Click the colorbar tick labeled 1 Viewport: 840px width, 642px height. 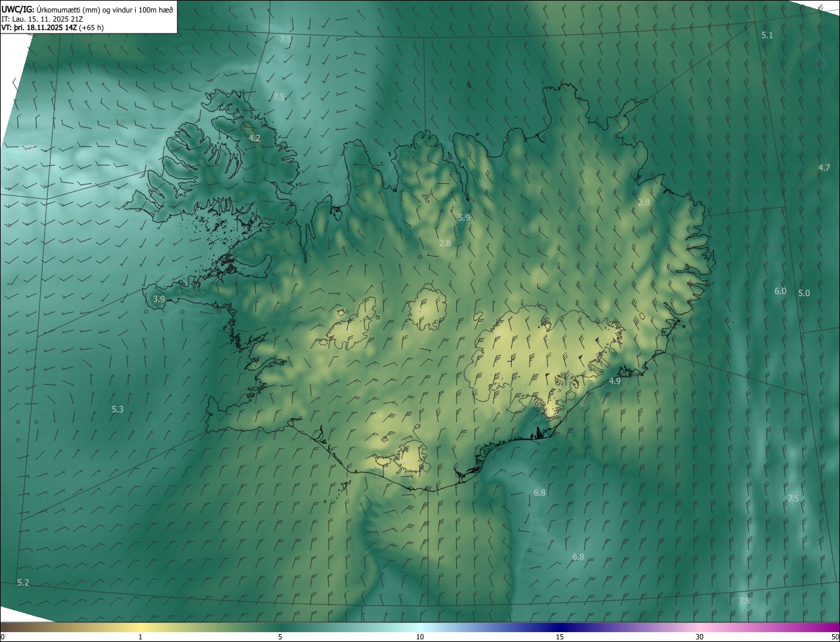[x=140, y=637]
